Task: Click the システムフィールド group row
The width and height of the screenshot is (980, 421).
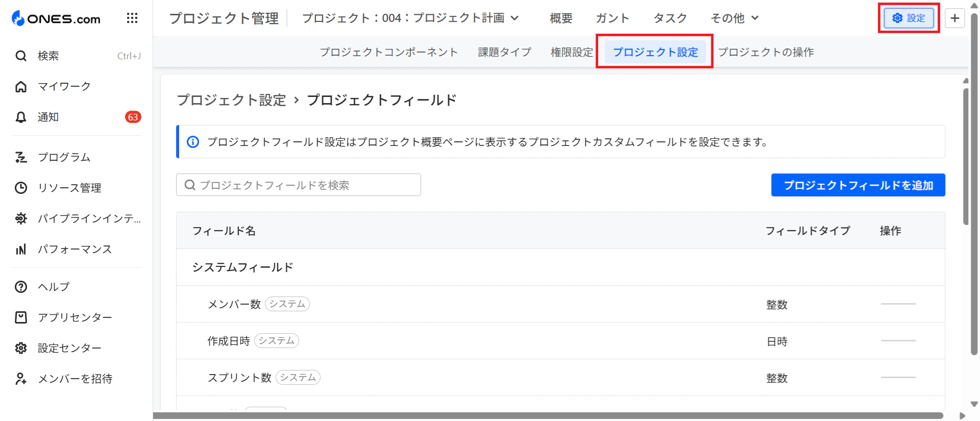Action: point(560,267)
